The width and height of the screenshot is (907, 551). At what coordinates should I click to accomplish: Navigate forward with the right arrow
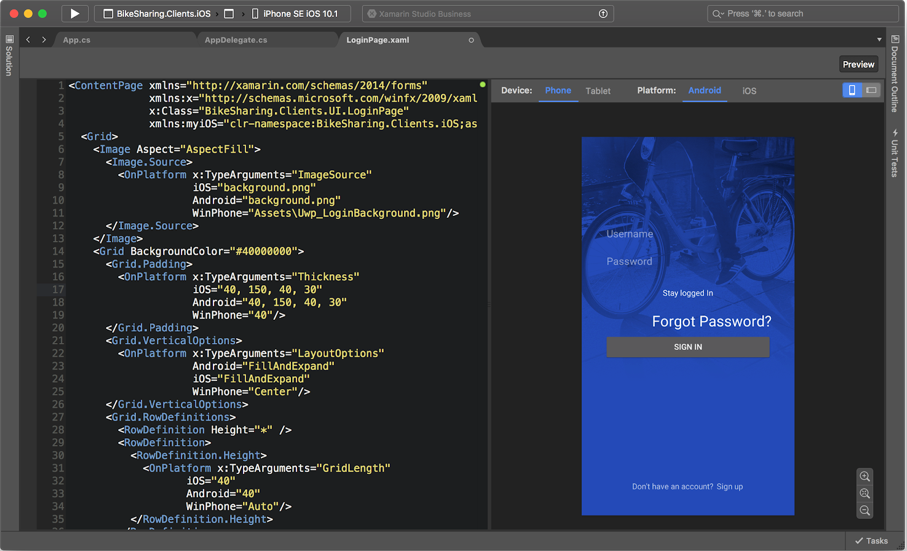pos(43,39)
